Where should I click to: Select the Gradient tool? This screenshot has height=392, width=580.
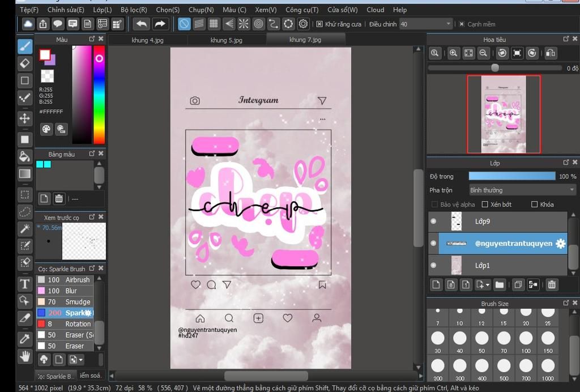click(25, 174)
